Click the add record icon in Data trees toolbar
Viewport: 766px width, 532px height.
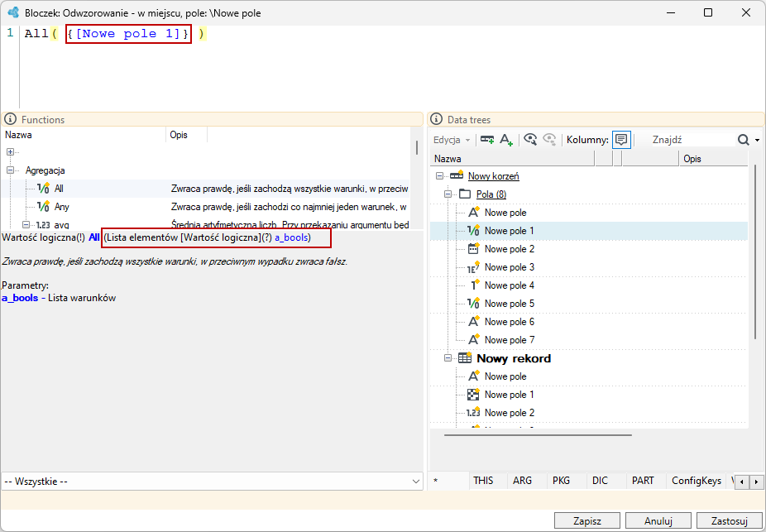click(x=487, y=139)
